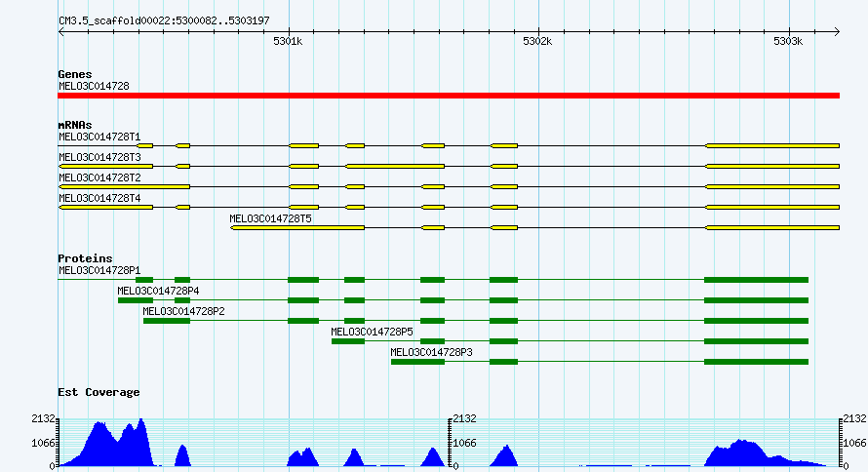This screenshot has width=868, height=472.
Task: Click the MELO3C014728T3 transcript label
Action: coord(99,157)
